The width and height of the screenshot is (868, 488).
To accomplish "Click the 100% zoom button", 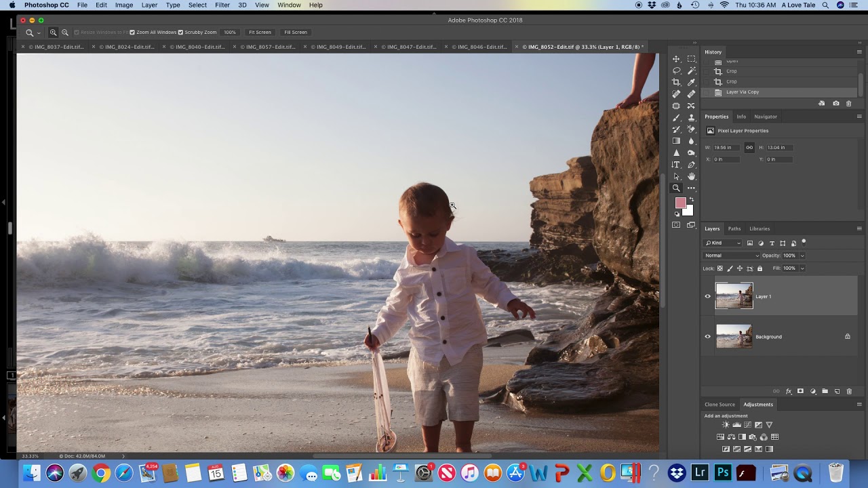I will [x=230, y=32].
